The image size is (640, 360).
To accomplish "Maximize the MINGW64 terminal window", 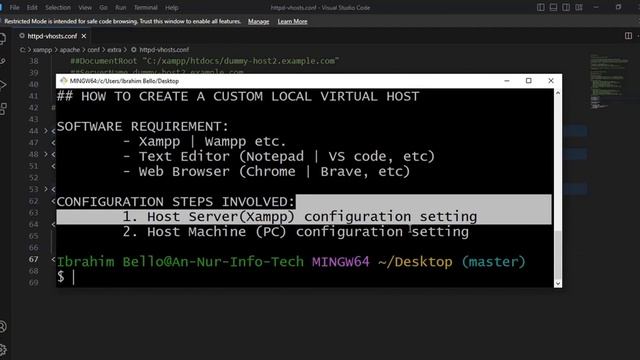I will coord(529,81).
